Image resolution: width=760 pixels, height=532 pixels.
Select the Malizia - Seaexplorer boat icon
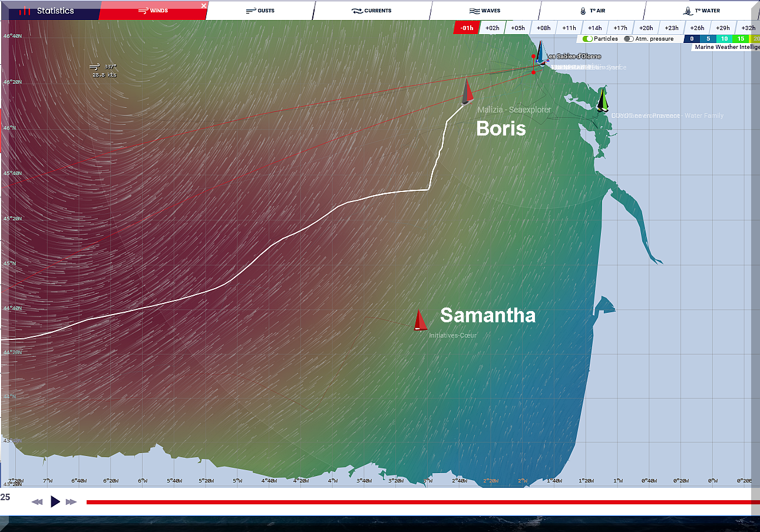(x=467, y=92)
